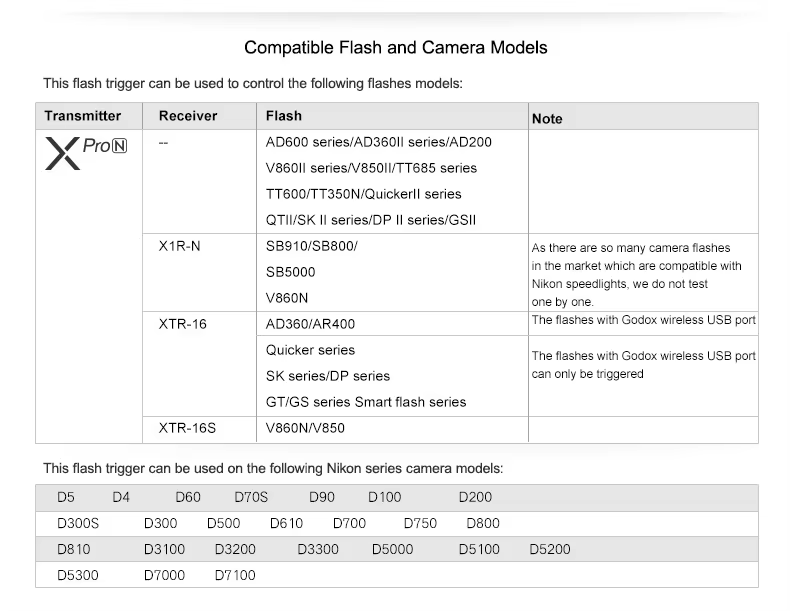The image size is (790, 611).
Task: Click the AD360/AR400 flash entry
Action: click(310, 324)
